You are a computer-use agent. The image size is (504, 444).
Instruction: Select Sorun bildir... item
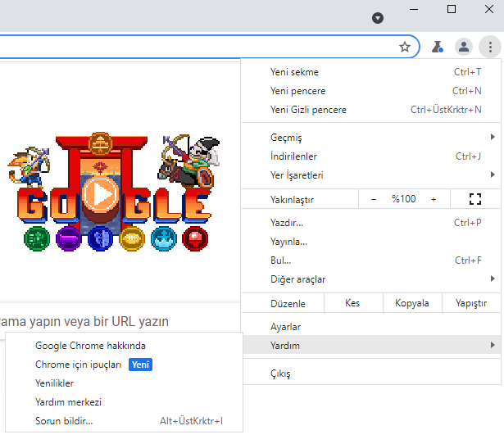click(124, 421)
